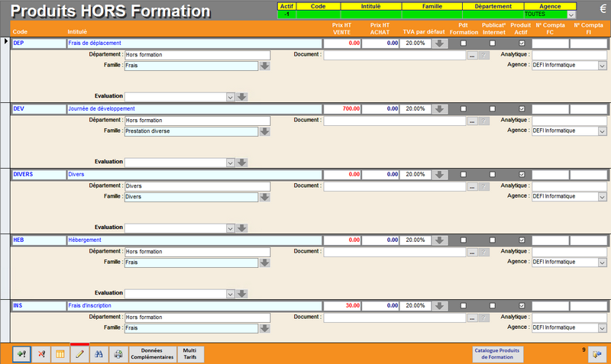Open Catalogue Produits de Formation
The image size is (611, 364).
pyautogui.click(x=496, y=354)
